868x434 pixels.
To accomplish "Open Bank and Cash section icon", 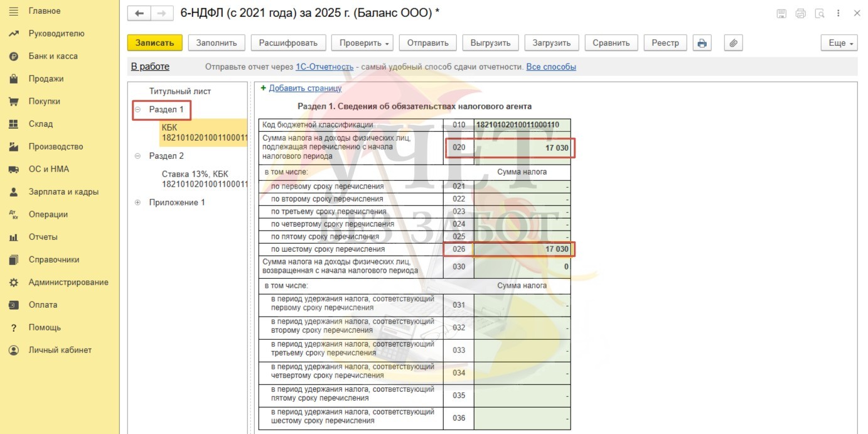I will 14,57.
